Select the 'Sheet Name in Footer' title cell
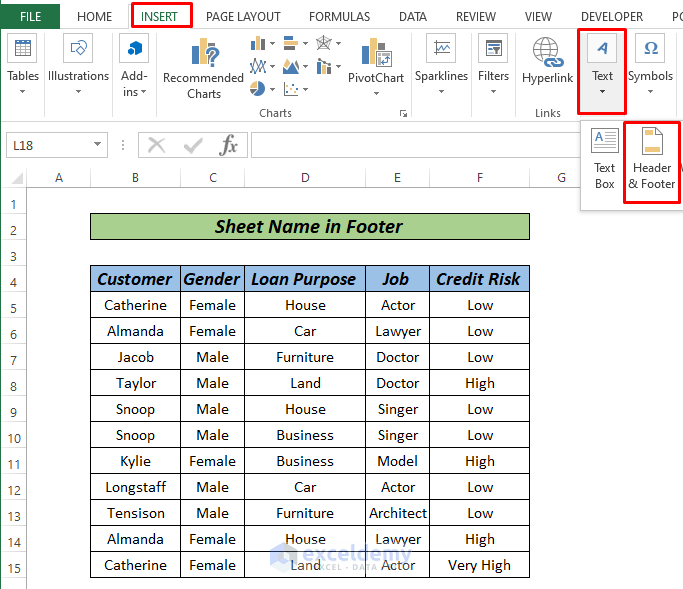 310,227
